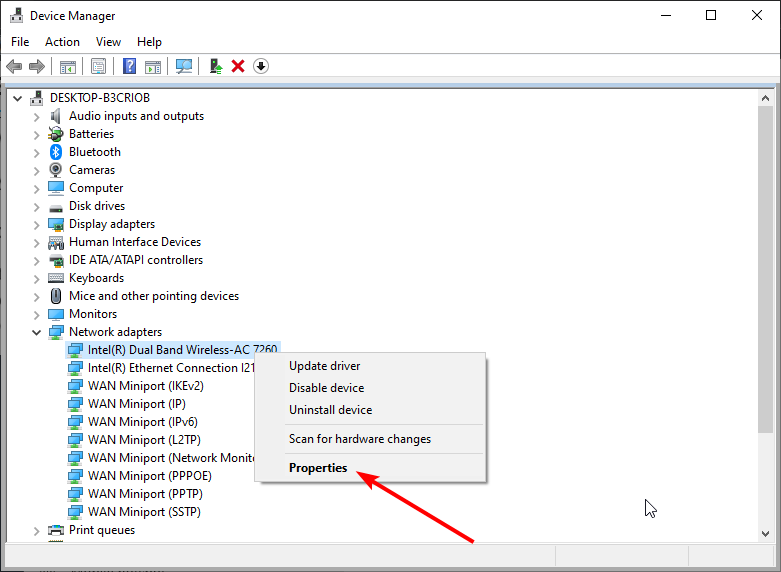This screenshot has width=781, height=572.
Task: Click the Device Manager title bar icon
Action: tap(16, 15)
